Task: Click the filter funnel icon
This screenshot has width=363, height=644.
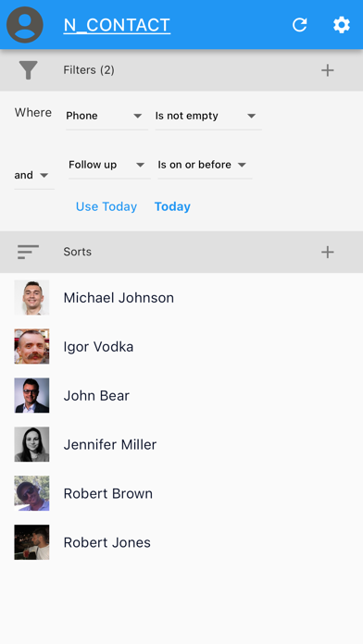Action: point(28,70)
